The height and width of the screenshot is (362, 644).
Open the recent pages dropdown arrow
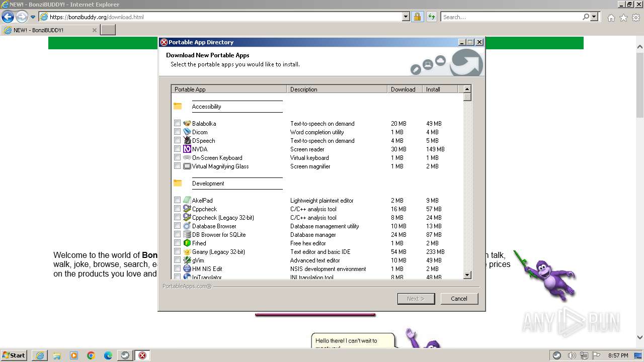[x=33, y=17]
